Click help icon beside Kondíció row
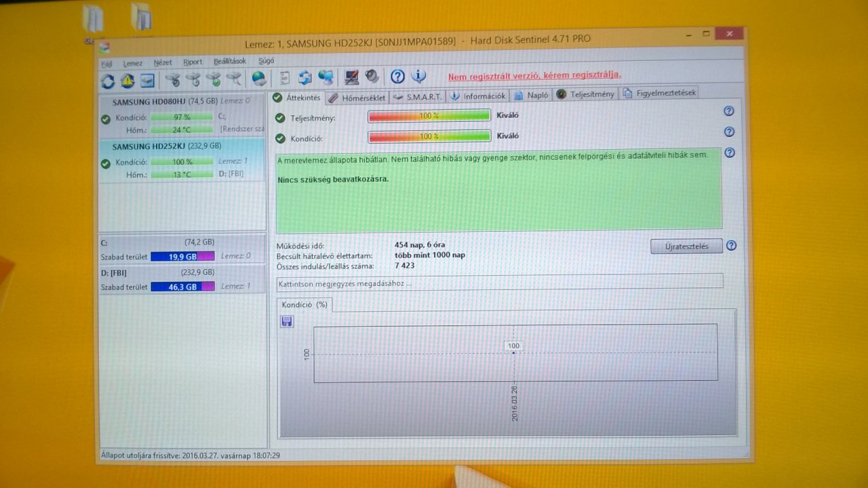868x488 pixels. pos(729,132)
